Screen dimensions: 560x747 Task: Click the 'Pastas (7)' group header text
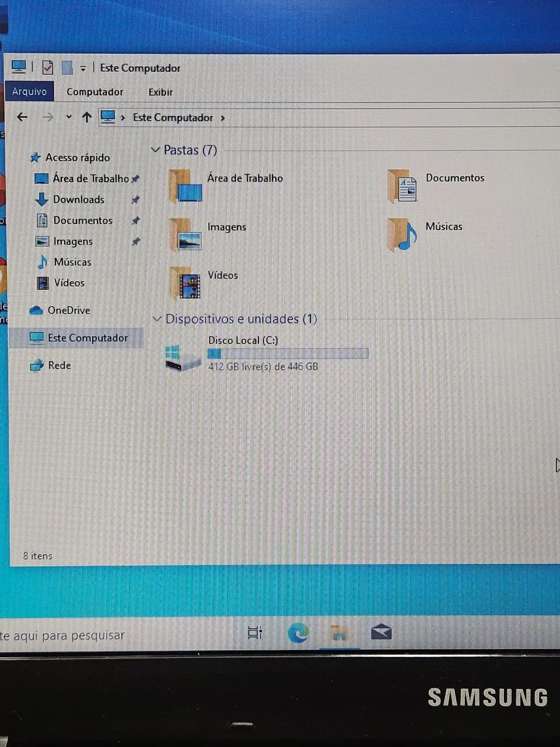[190, 150]
